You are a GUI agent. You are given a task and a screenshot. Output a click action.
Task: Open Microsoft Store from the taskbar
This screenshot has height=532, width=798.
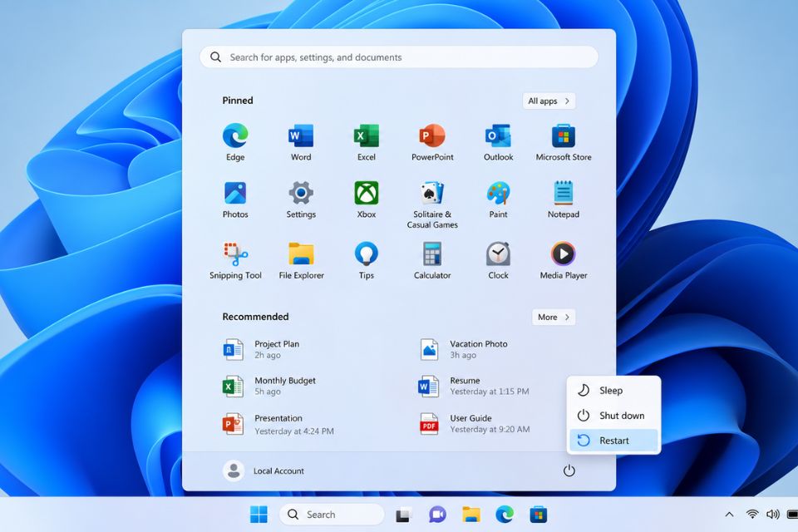click(x=539, y=515)
